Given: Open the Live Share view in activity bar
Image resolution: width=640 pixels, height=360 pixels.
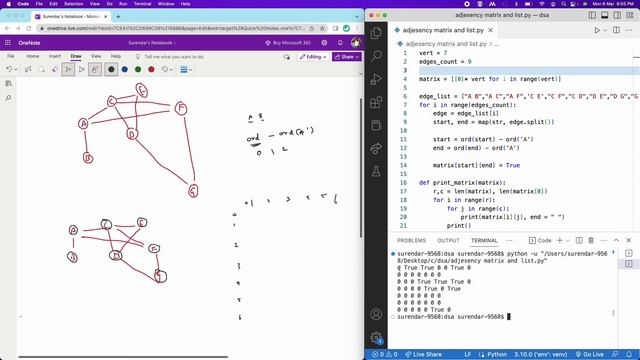Looking at the screenshot, I should (x=376, y=149).
